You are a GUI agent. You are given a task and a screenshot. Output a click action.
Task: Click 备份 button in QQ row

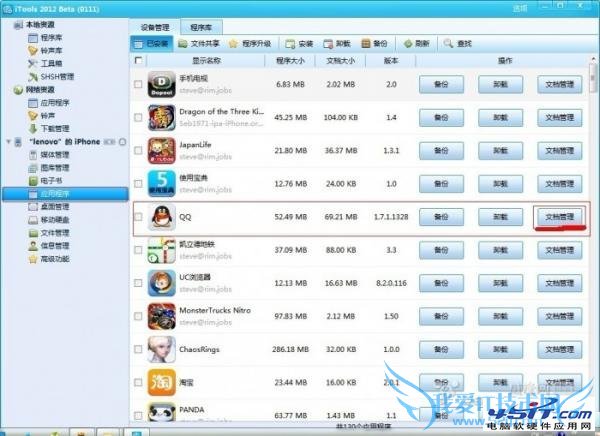[441, 217]
